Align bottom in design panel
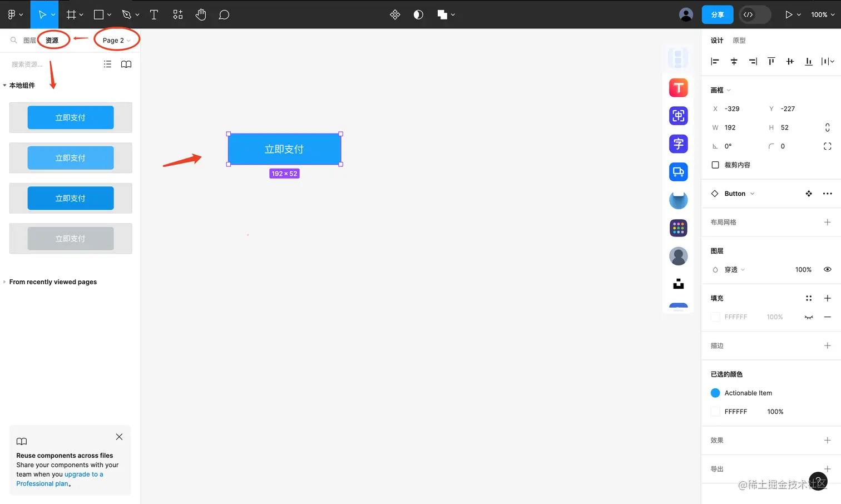 [809, 61]
